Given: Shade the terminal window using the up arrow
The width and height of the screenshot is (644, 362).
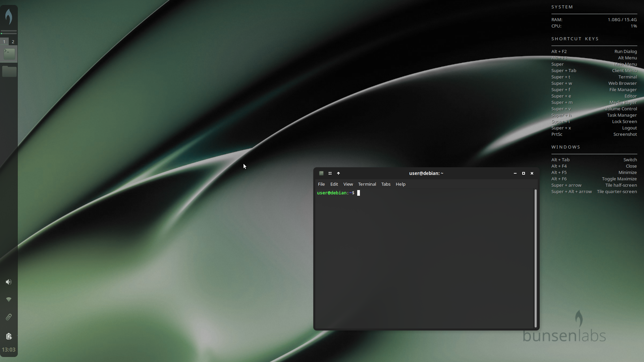Looking at the screenshot, I should 338,173.
